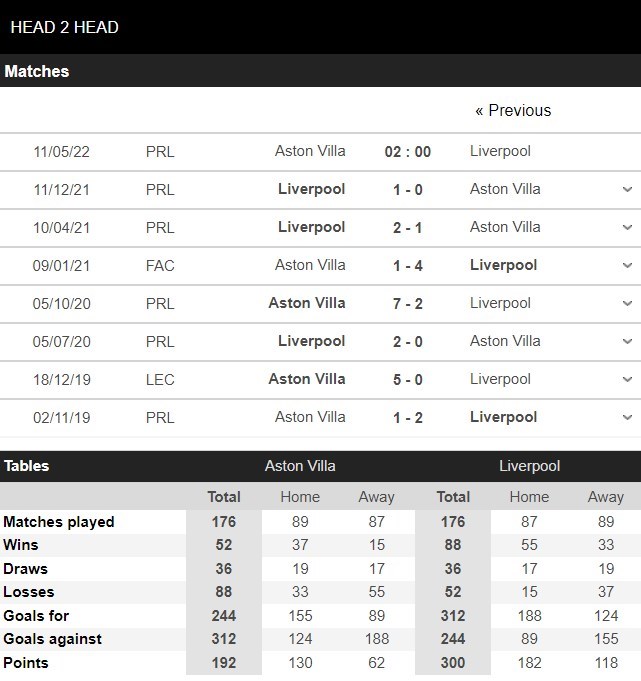Screen dimensions: 641x681
Task: Click the Aston Villa tables column header
Action: pyautogui.click(x=300, y=466)
